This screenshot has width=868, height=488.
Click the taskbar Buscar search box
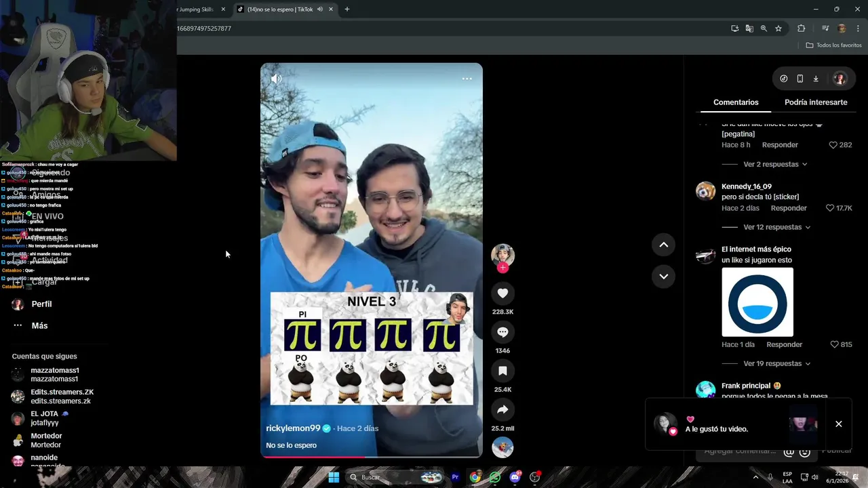tap(395, 477)
